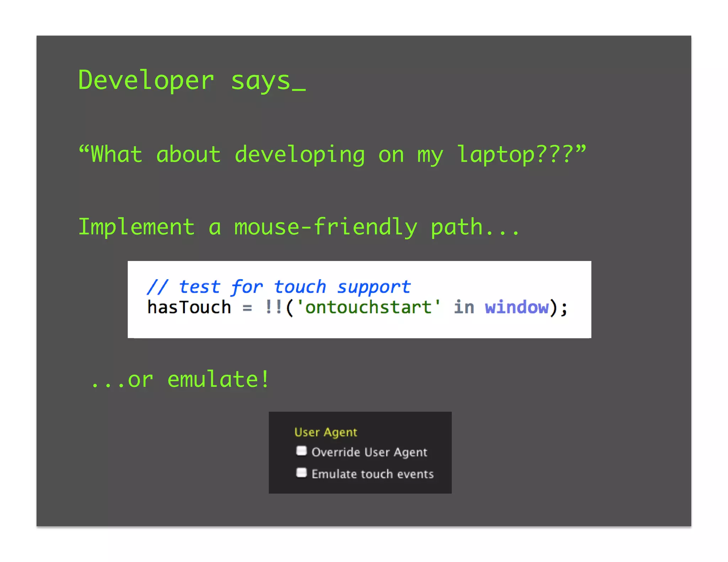The height and width of the screenshot is (562, 728).
Task: Click the 'Emulate touch events' label text
Action: (x=373, y=474)
